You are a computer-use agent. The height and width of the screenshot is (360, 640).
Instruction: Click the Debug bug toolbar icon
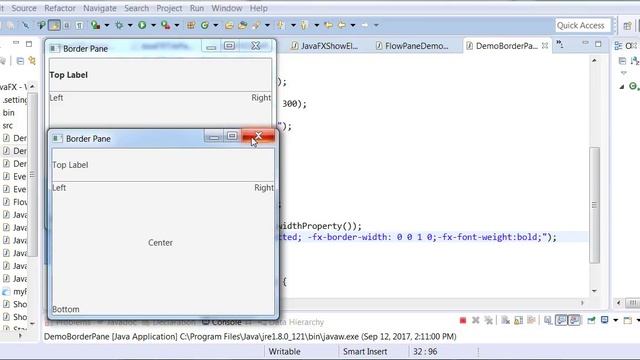coord(119,25)
